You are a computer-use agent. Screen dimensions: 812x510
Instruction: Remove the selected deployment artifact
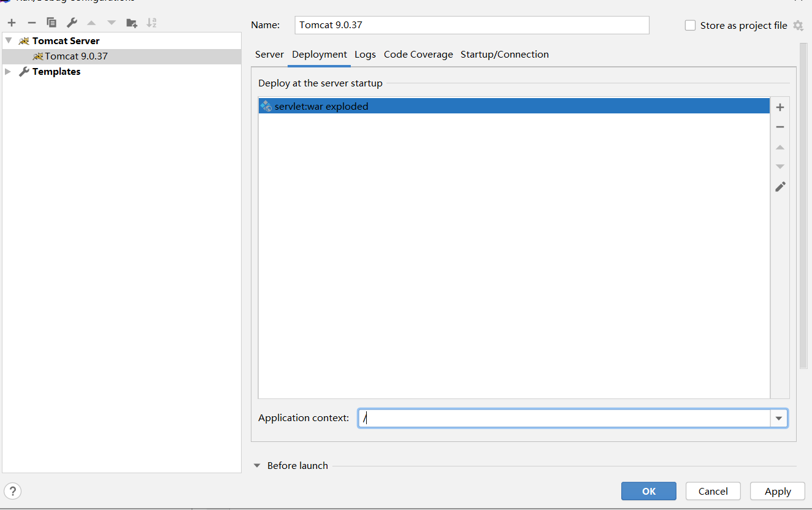pyautogui.click(x=780, y=127)
